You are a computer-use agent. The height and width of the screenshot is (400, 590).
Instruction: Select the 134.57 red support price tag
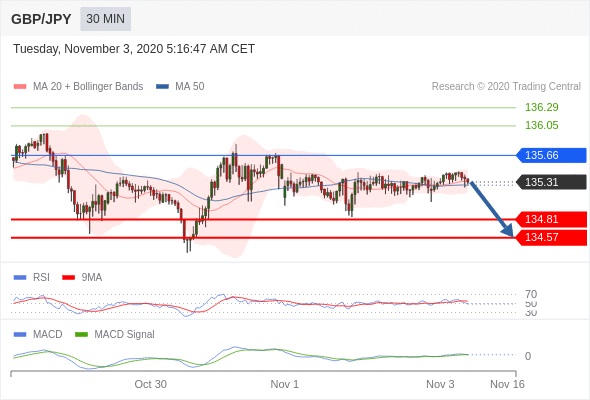pyautogui.click(x=551, y=237)
